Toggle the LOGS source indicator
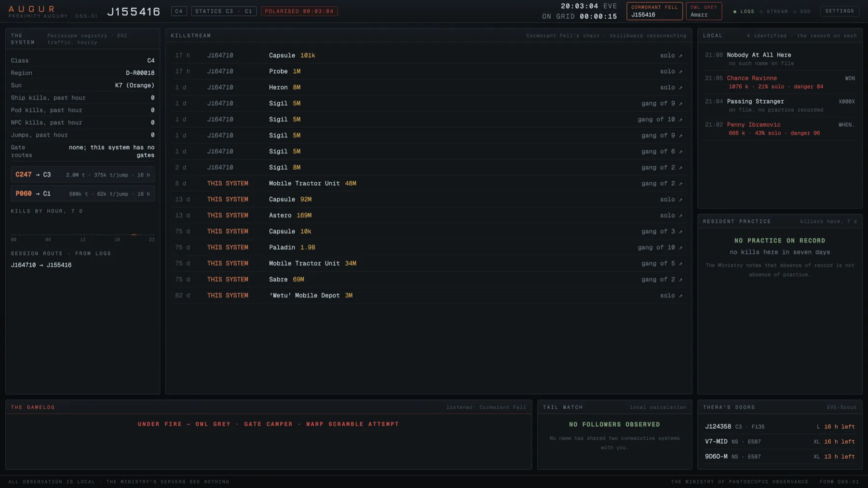 coord(744,11)
